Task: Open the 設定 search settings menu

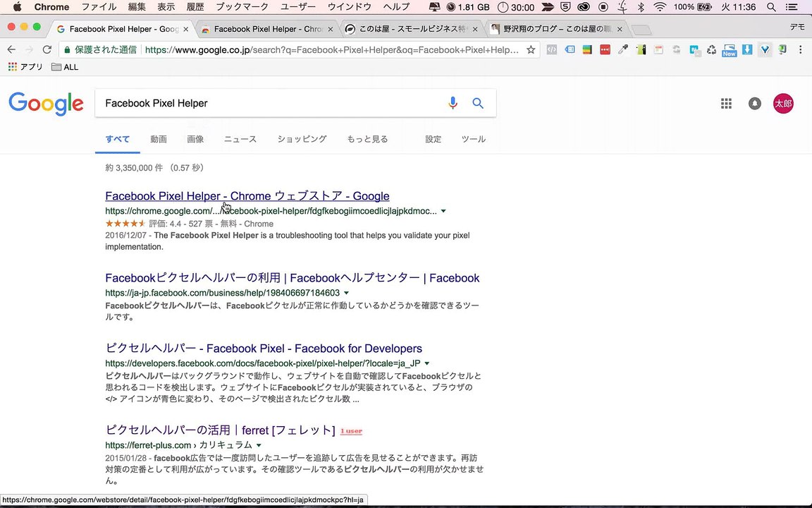Action: pyautogui.click(x=433, y=139)
